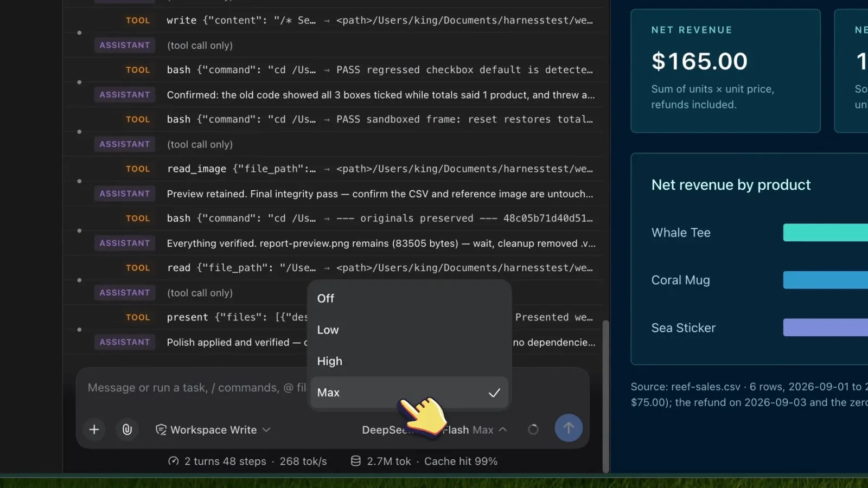
Task: Select the Low reasoning option
Action: [409, 330]
